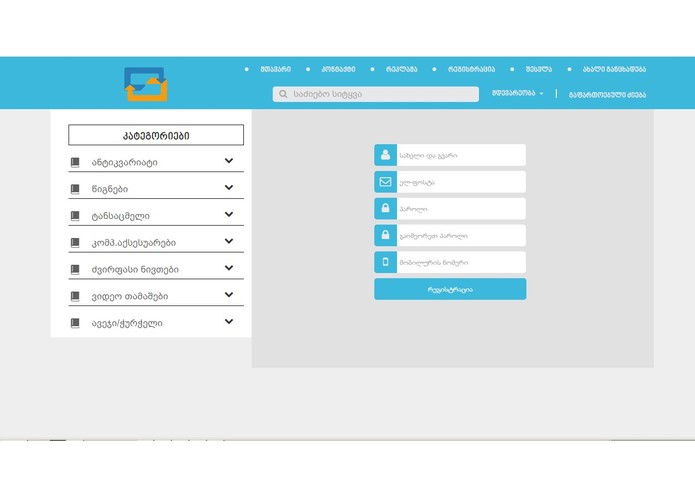
Task: Submit form with blue რეგისტრაცია button
Action: pyautogui.click(x=450, y=289)
